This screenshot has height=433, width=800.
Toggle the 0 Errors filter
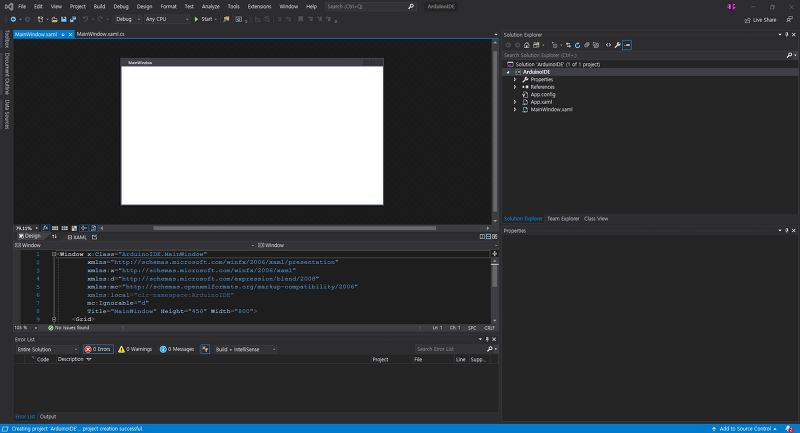[x=98, y=349]
